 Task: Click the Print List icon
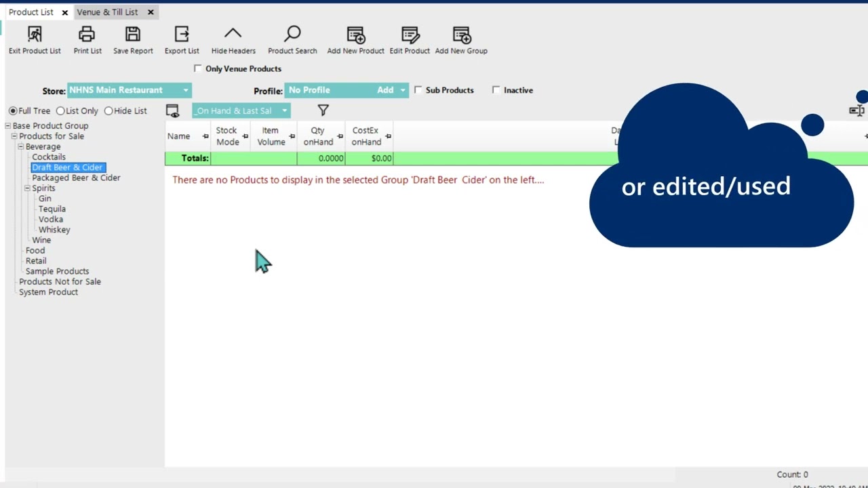[87, 34]
